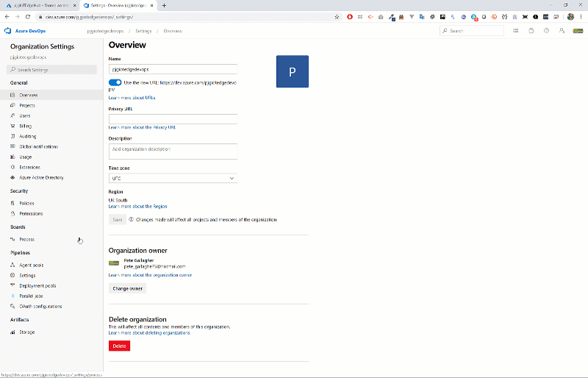Open the Time zone UTC dropdown
588x378 pixels.
(173, 178)
